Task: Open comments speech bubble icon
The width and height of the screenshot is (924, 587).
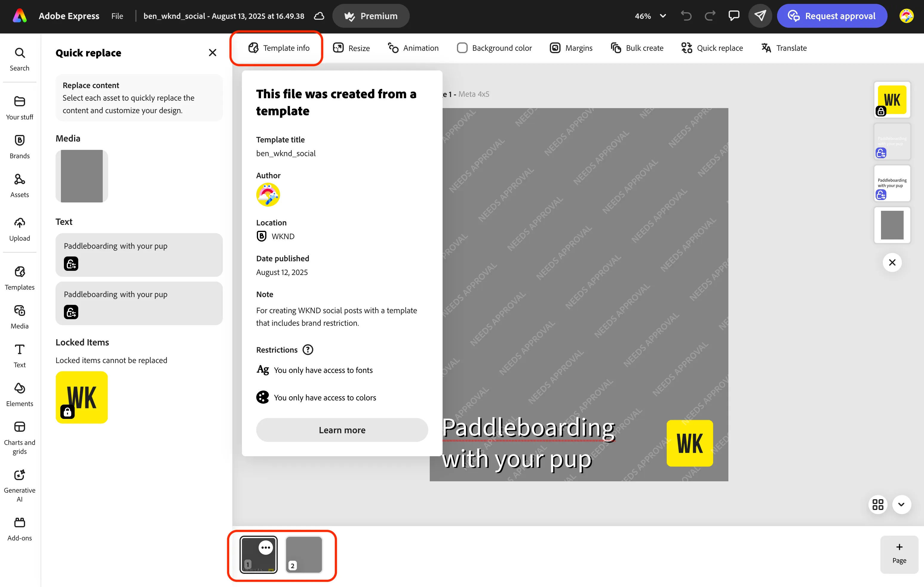Action: click(734, 16)
